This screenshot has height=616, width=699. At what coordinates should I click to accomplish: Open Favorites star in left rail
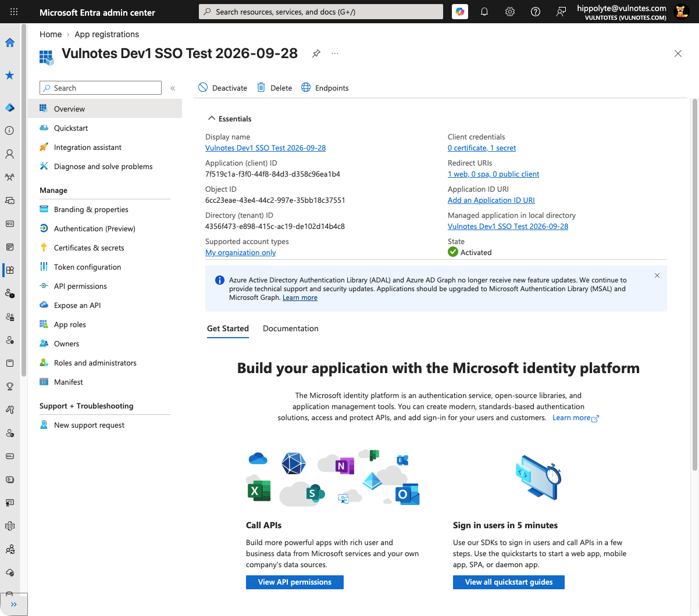pos(10,75)
